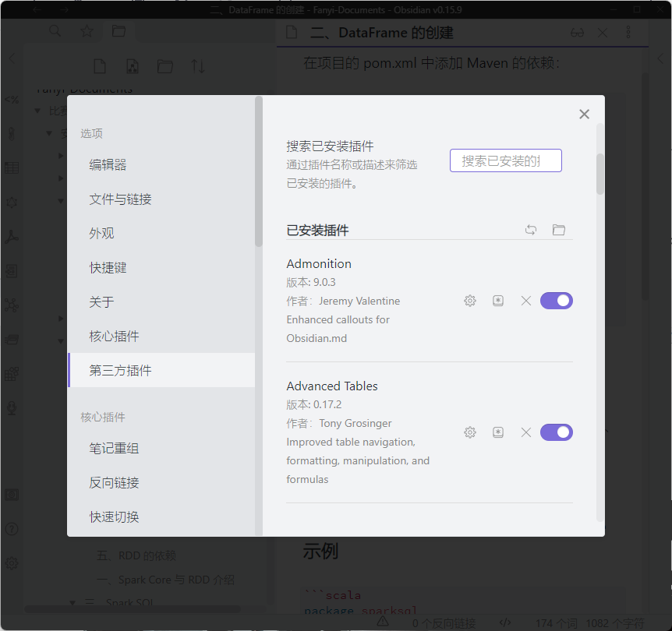Open Advanced Tables settings gear

470,432
